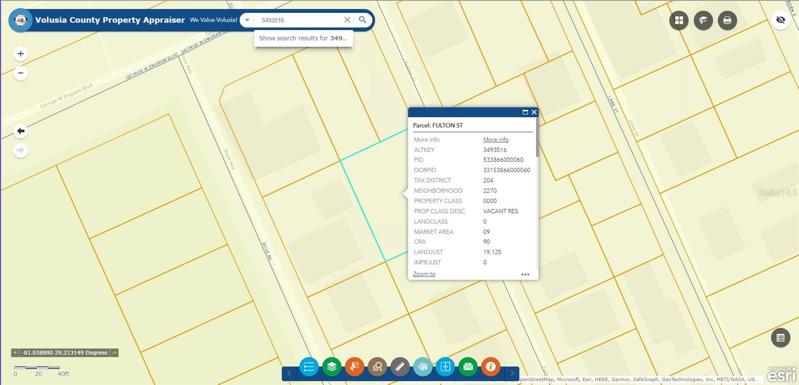Open popup actions ellipsis menu

(x=525, y=274)
